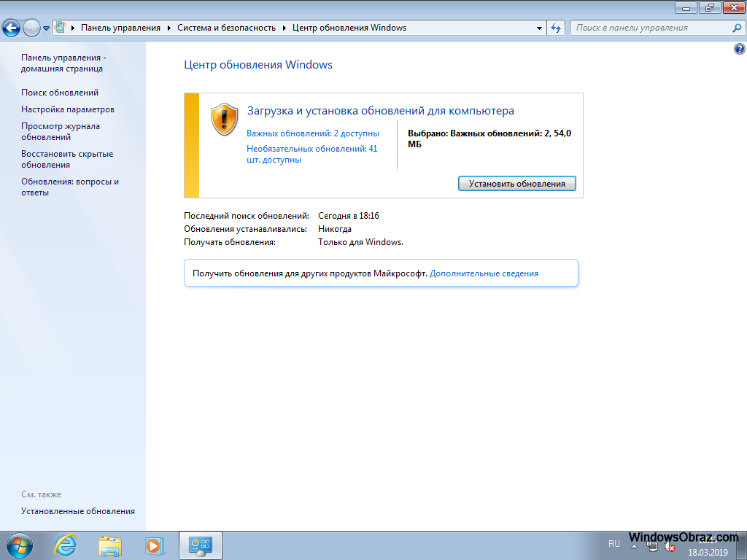Click the muted volume tray icon
This screenshot has width=747, height=560.
pos(670,547)
